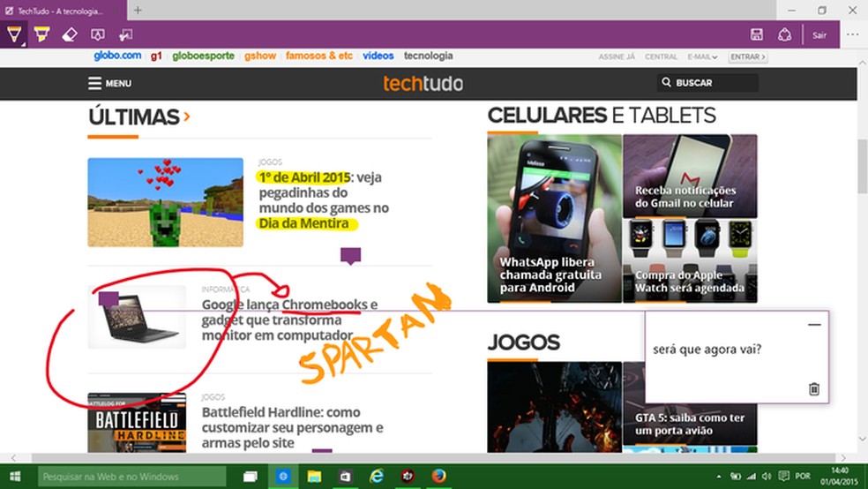Screen dimensions: 868x489
Task: Open a new browser tab
Action: click(138, 10)
